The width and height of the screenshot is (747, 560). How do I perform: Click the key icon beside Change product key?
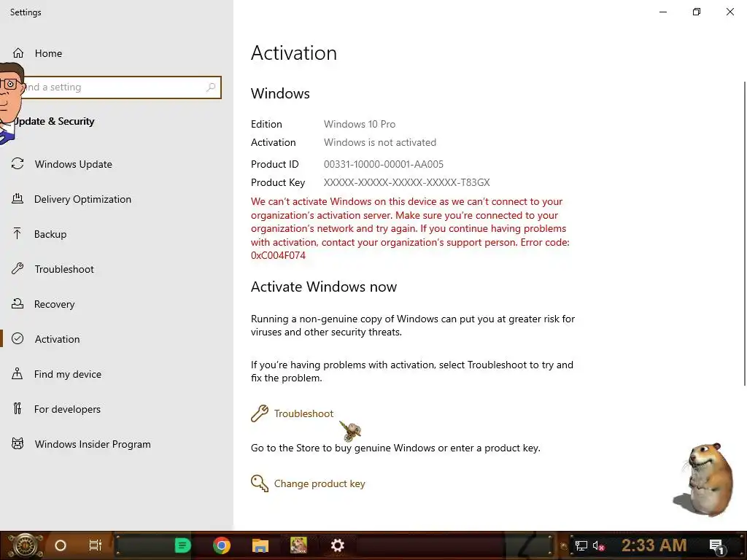260,483
